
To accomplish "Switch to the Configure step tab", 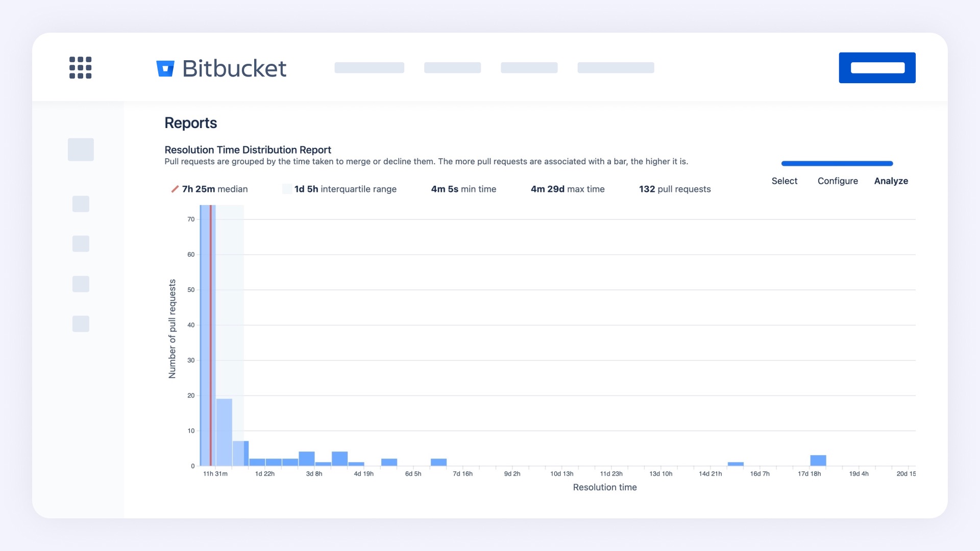I will coord(838,181).
